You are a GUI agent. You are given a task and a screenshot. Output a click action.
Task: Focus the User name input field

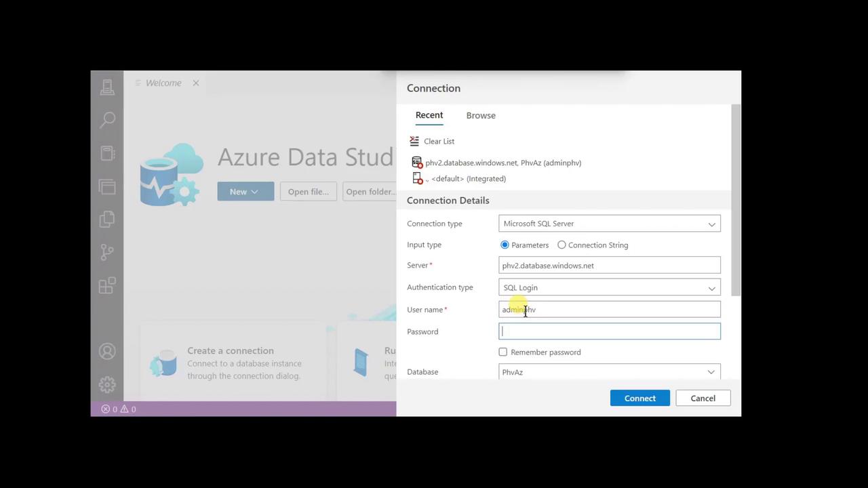[610, 310]
